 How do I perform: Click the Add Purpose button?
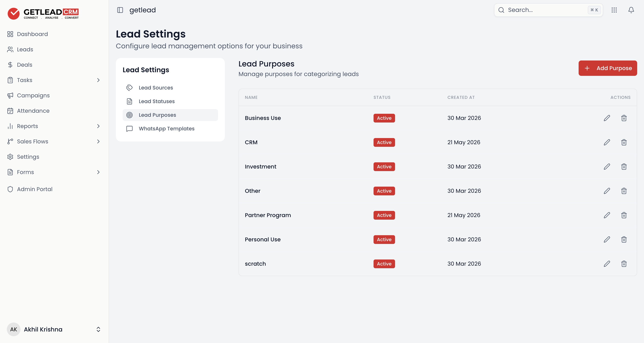pyautogui.click(x=608, y=68)
